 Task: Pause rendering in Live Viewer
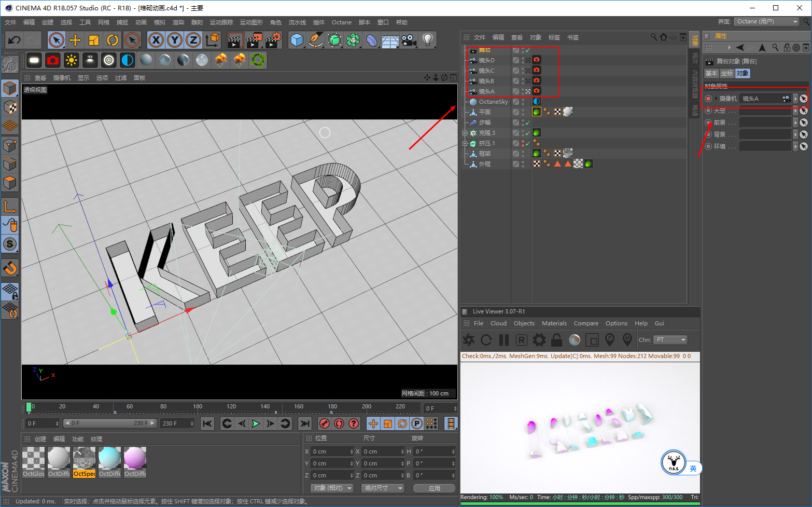click(504, 340)
